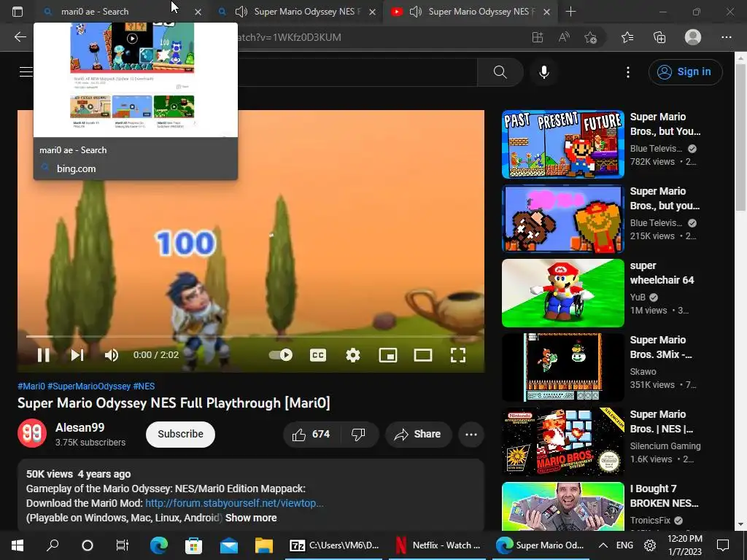Click the #Mari0 hashtag

click(31, 386)
